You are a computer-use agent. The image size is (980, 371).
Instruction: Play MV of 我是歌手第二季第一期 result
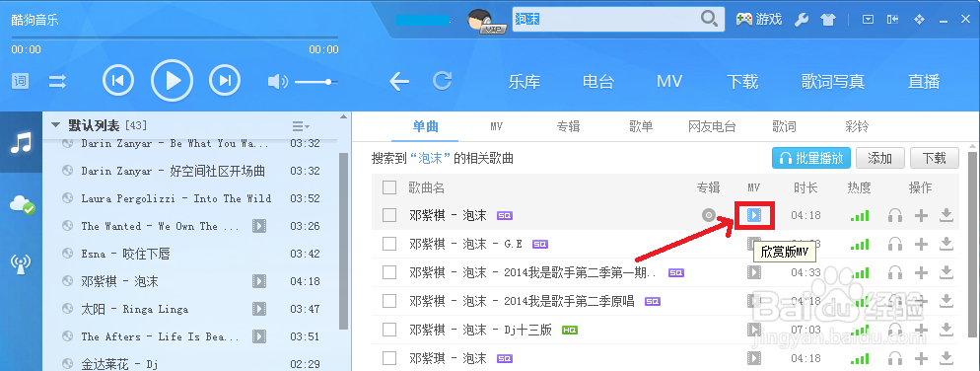(x=754, y=272)
